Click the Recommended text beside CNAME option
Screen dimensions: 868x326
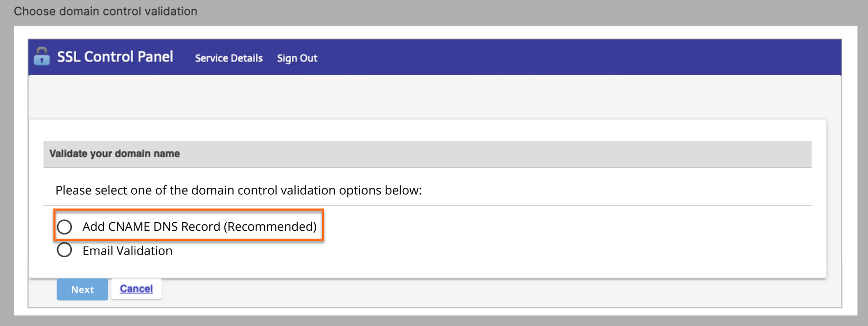270,227
